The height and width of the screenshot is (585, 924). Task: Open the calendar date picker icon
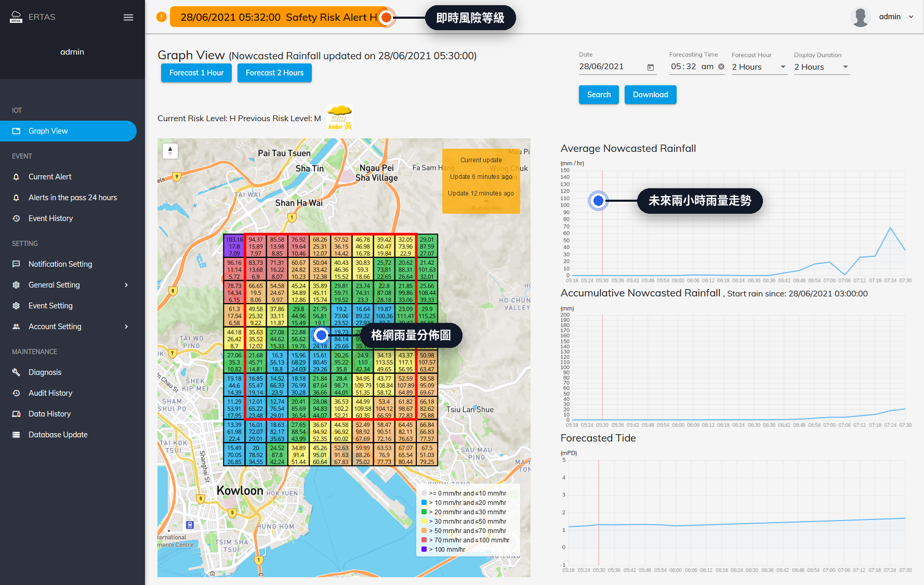click(x=650, y=67)
